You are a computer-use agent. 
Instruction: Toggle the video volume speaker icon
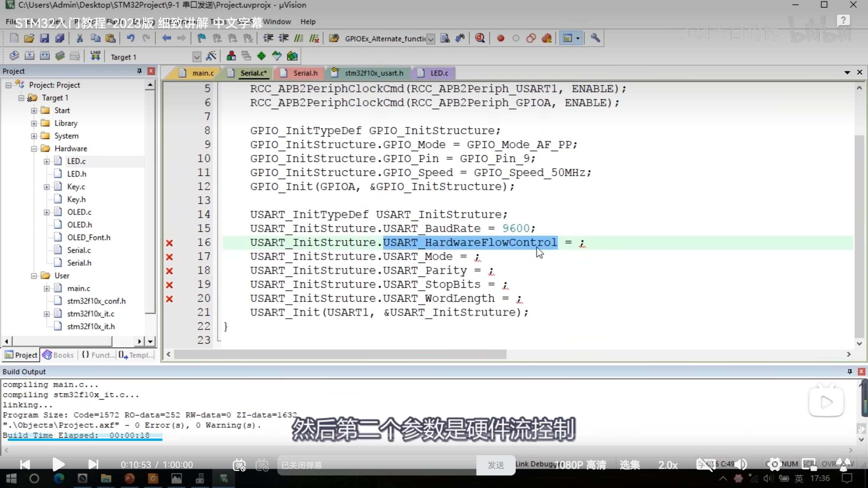(x=741, y=464)
